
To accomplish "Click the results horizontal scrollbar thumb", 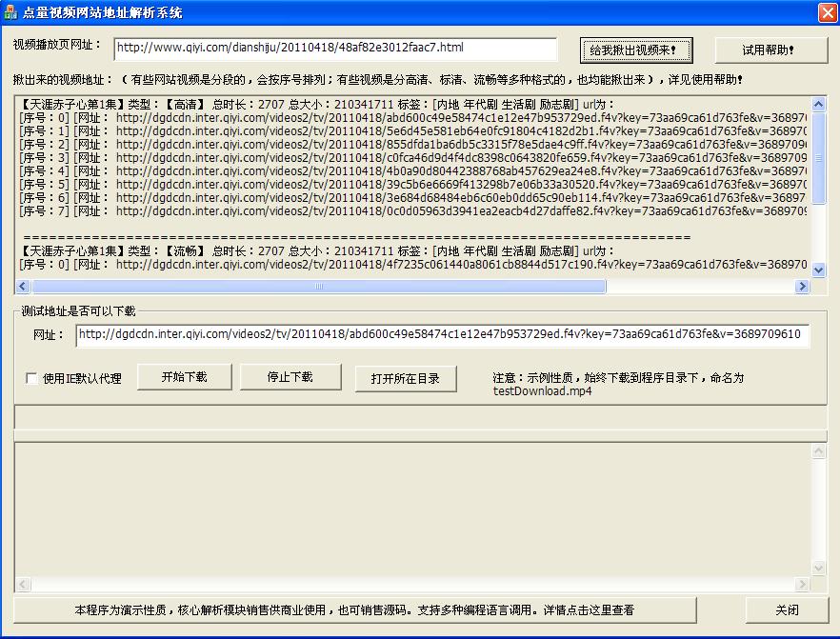I will pos(319,286).
